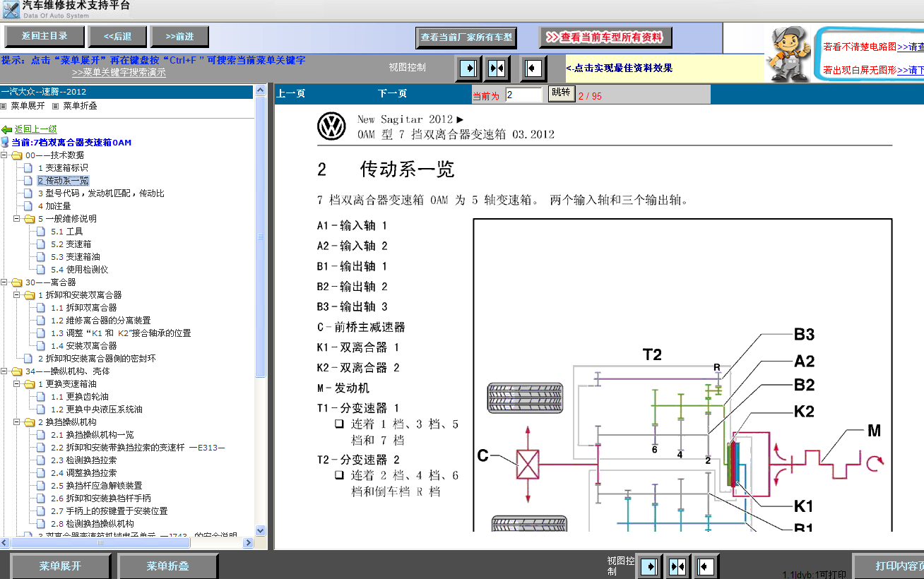Click top view control expand-right icon
The image size is (924, 579).
click(468, 68)
